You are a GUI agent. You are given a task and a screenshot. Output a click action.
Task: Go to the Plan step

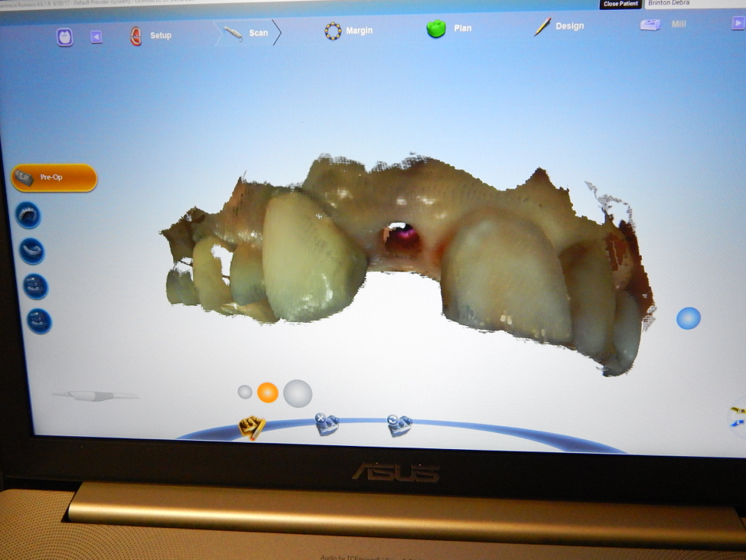(449, 28)
